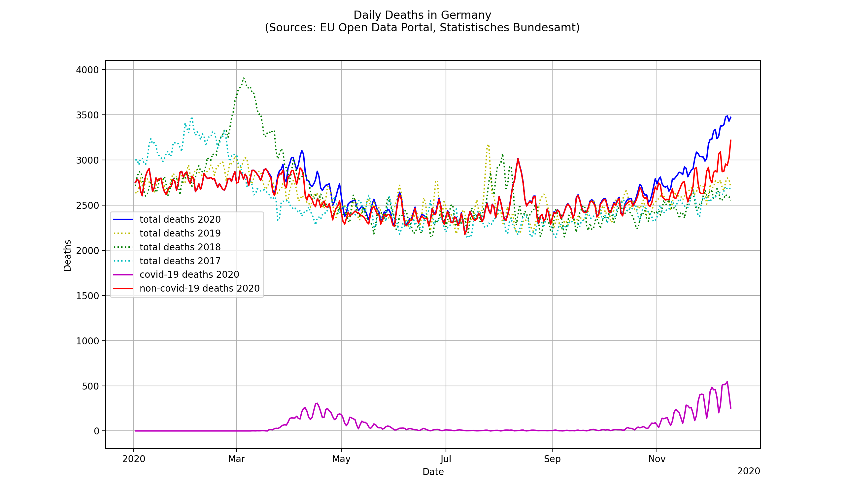Click the 'Nov' x-axis tick label

(x=657, y=459)
